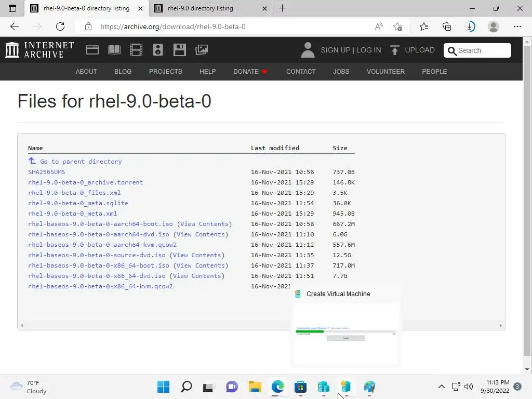Click the site information lock icon

[88, 26]
